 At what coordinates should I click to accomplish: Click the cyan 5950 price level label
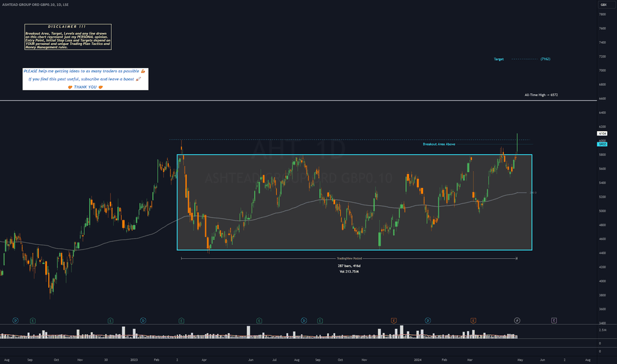pyautogui.click(x=602, y=144)
